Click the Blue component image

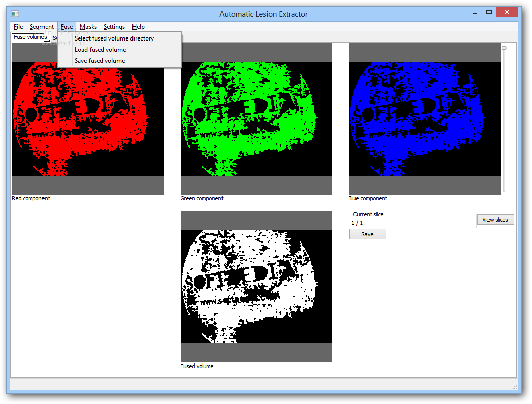click(x=424, y=119)
